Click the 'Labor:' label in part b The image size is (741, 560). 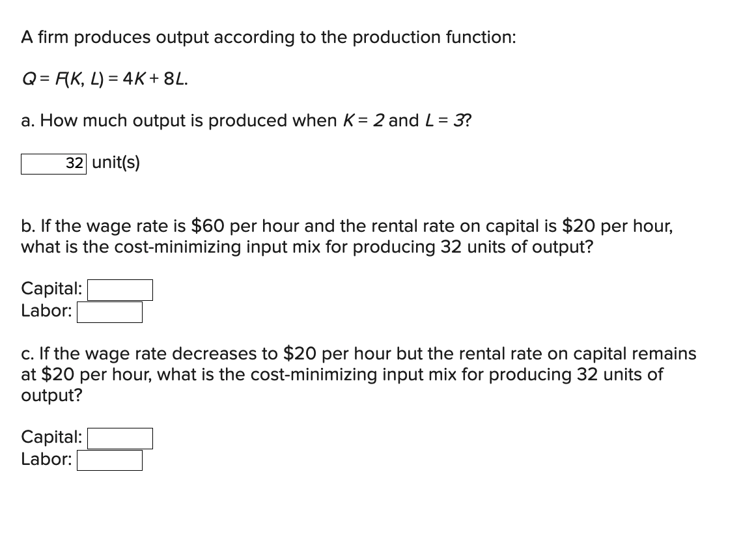point(46,311)
